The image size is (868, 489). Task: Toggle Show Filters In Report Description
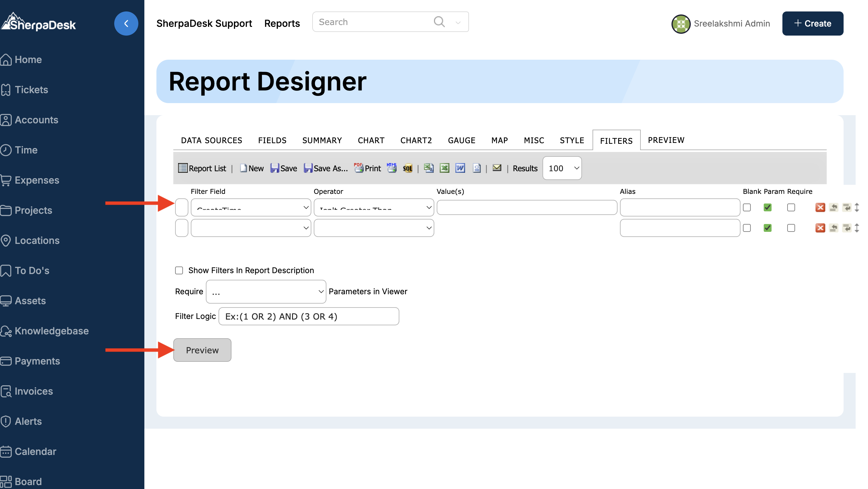pos(179,271)
